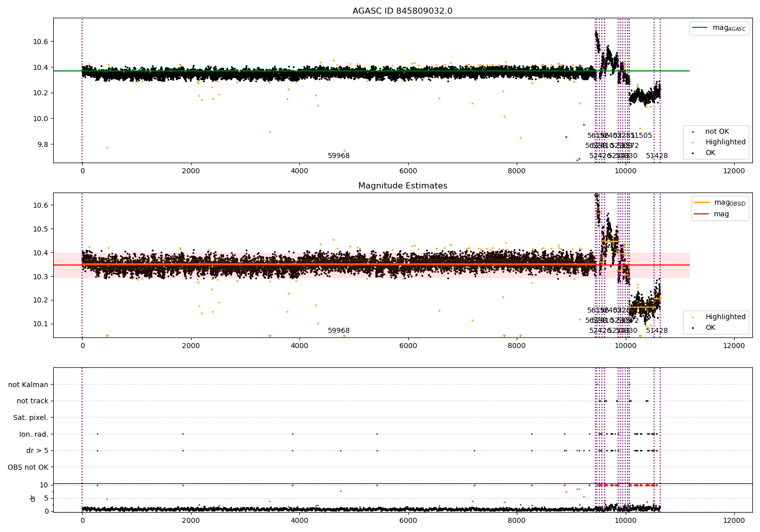Viewport: 760px width, 532px height.
Task: Click the "OK" legend entry under Highlighted in the top plot
Action: (x=704, y=153)
